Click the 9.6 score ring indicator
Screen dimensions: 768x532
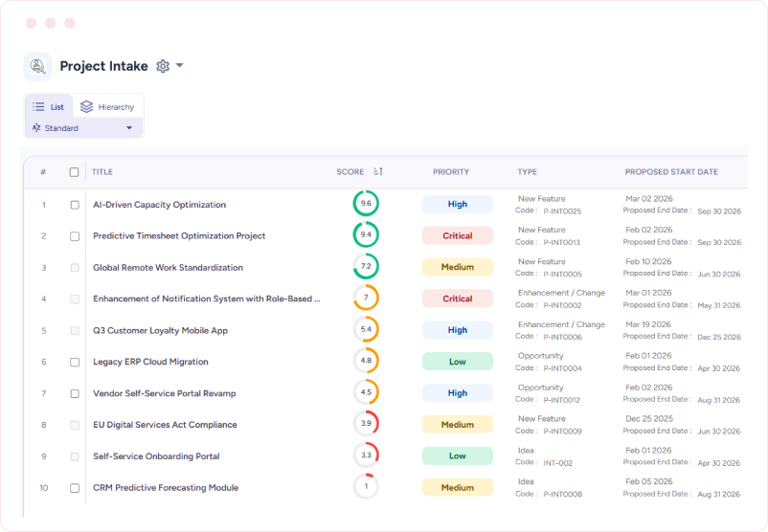[366, 203]
